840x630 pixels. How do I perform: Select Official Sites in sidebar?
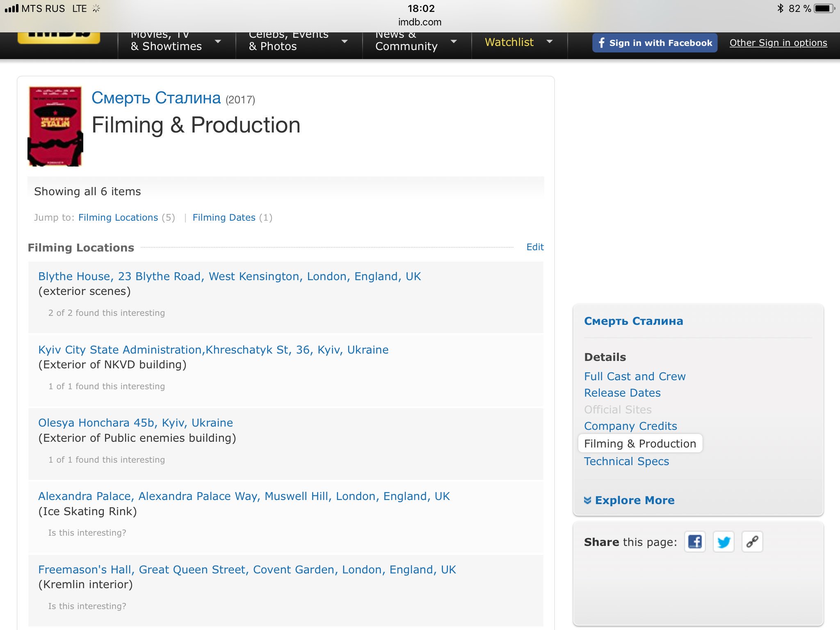tap(618, 410)
